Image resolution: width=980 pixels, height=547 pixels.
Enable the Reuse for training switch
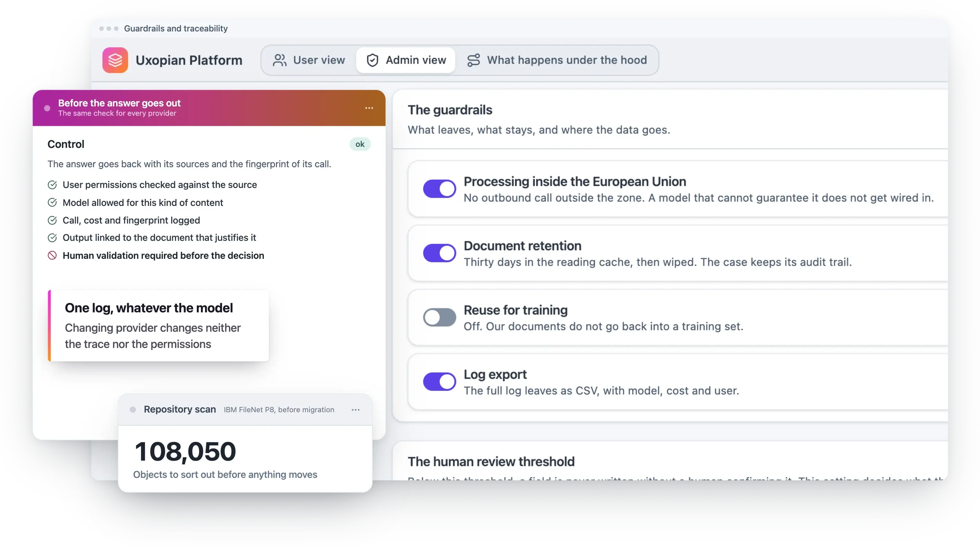(x=440, y=317)
